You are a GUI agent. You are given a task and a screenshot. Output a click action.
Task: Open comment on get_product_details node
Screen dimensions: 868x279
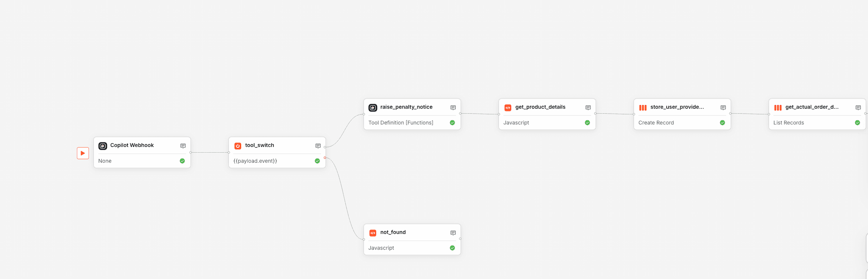(588, 108)
